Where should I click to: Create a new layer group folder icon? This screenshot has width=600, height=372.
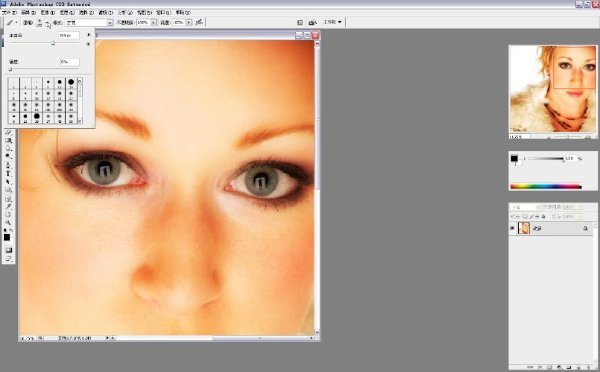568,367
